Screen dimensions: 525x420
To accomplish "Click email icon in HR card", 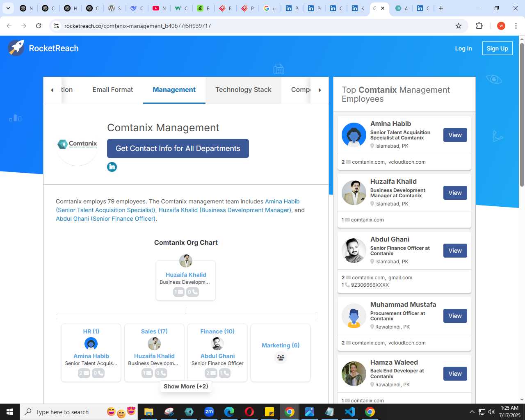I will click(x=84, y=373).
